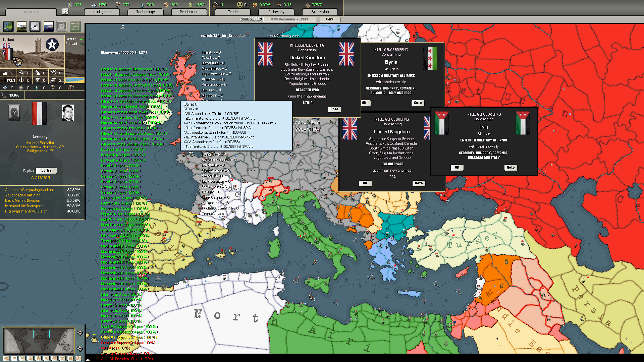This screenshot has width=644, height=362.
Task: Open the land units view with tank icon
Action: point(21,26)
